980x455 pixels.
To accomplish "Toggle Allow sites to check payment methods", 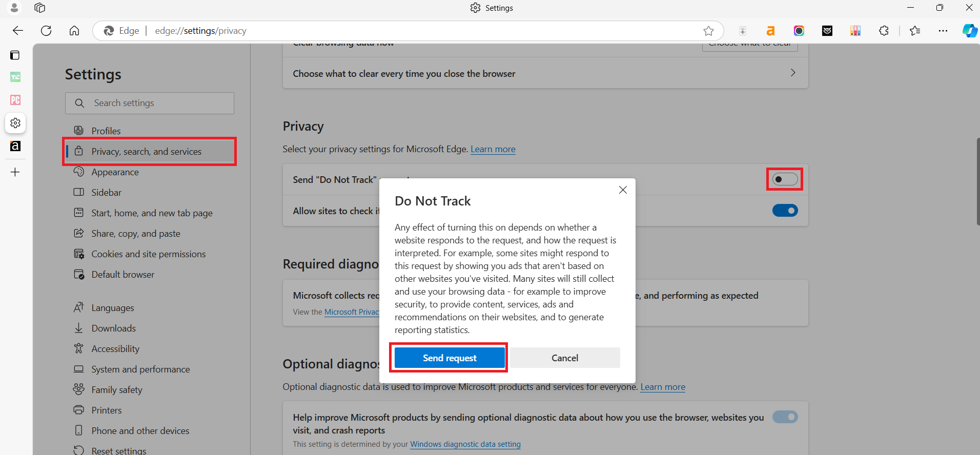I will 785,211.
